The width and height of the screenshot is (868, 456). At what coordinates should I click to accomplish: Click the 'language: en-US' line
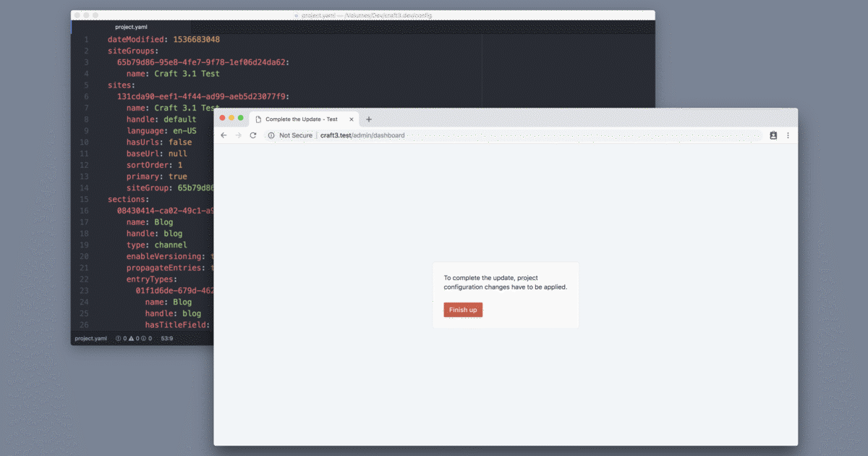[x=161, y=130]
